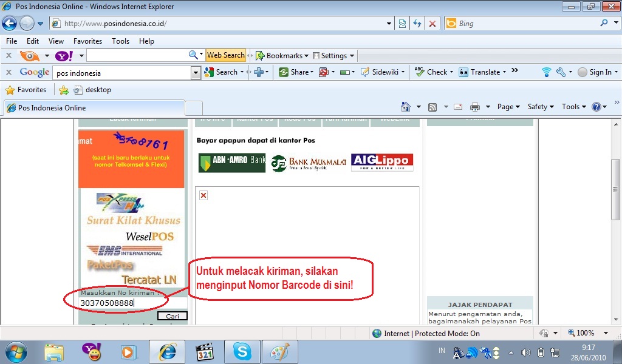
Task: Click the Favorites bar button
Action: coord(26,90)
